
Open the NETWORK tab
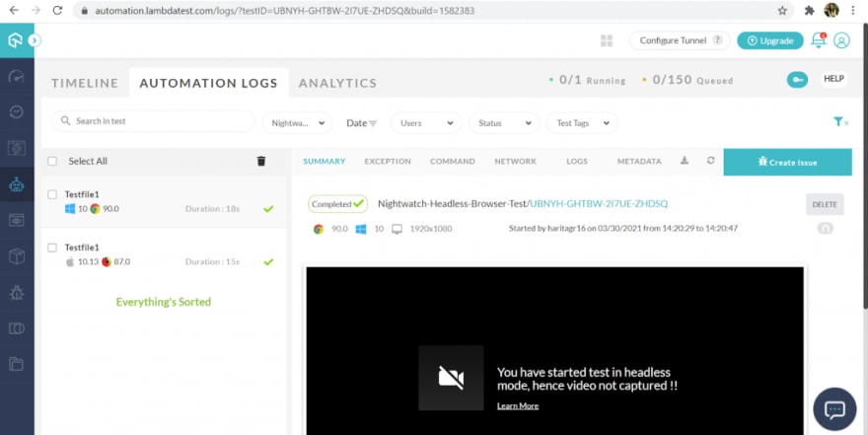click(515, 161)
